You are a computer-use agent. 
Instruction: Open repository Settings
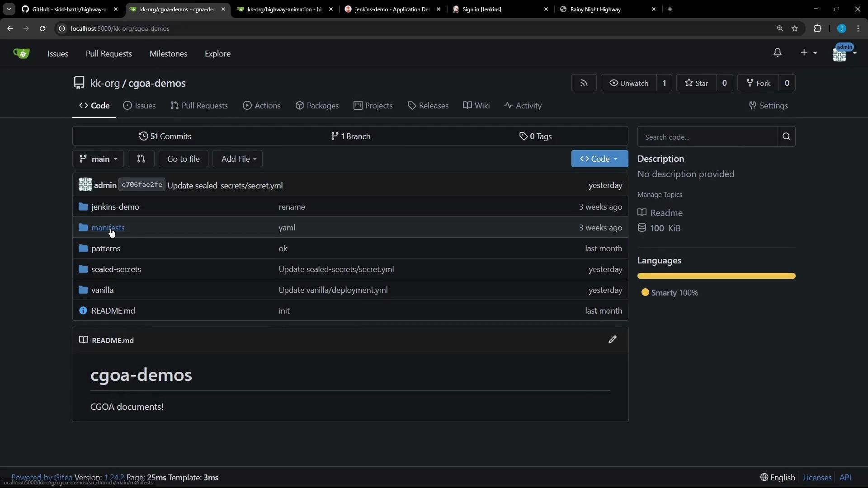[x=768, y=106]
